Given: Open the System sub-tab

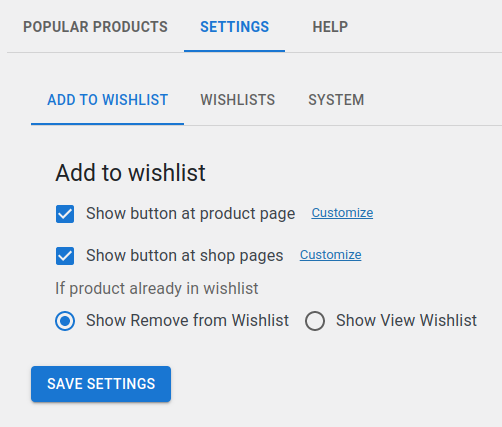Looking at the screenshot, I should (x=336, y=100).
